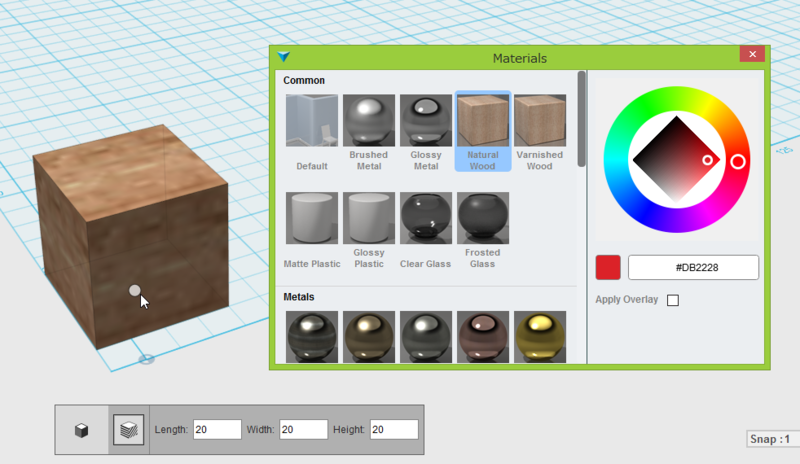Click the Materials dialog scrollbar
The height and width of the screenshot is (464, 800).
pyautogui.click(x=581, y=119)
